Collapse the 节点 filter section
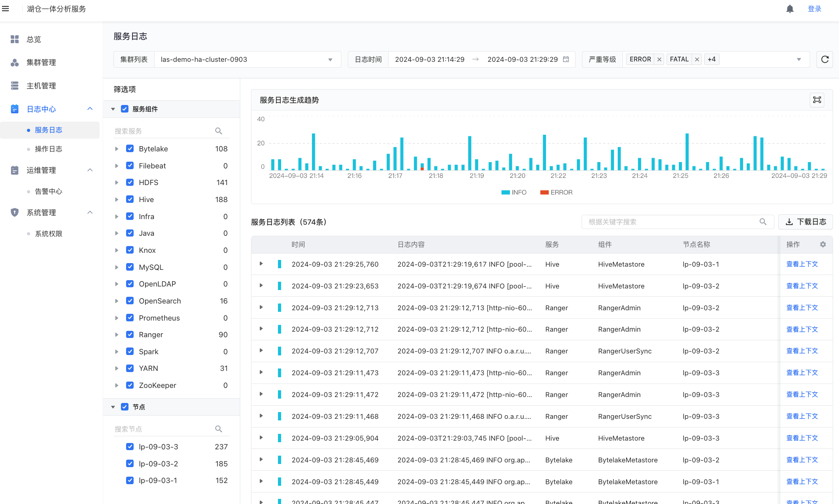Image resolution: width=839 pixels, height=504 pixels. [113, 407]
